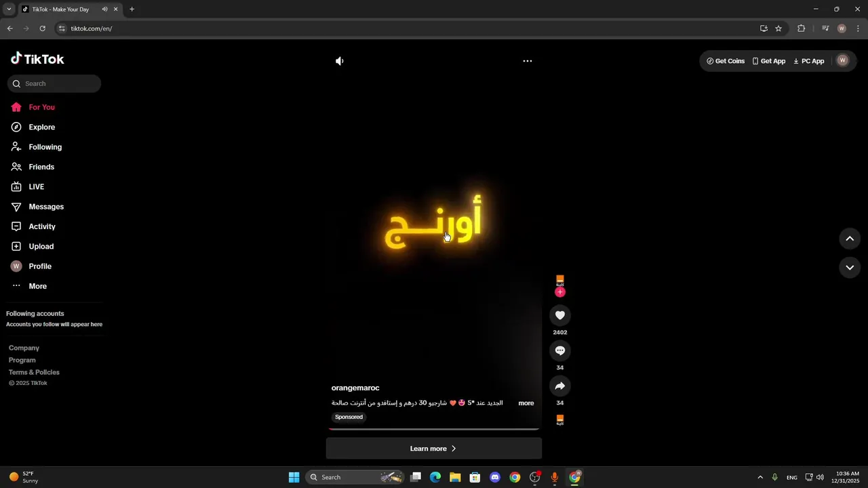
Task: Click ENG language indicator
Action: pyautogui.click(x=791, y=478)
